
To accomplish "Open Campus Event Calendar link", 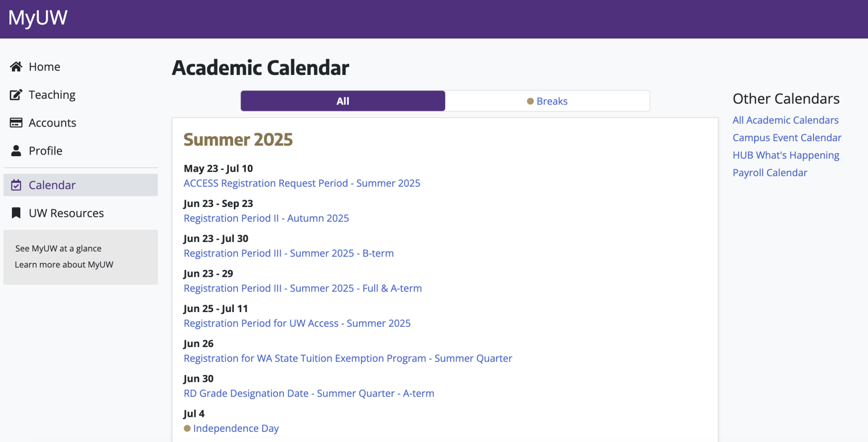I will 787,138.
